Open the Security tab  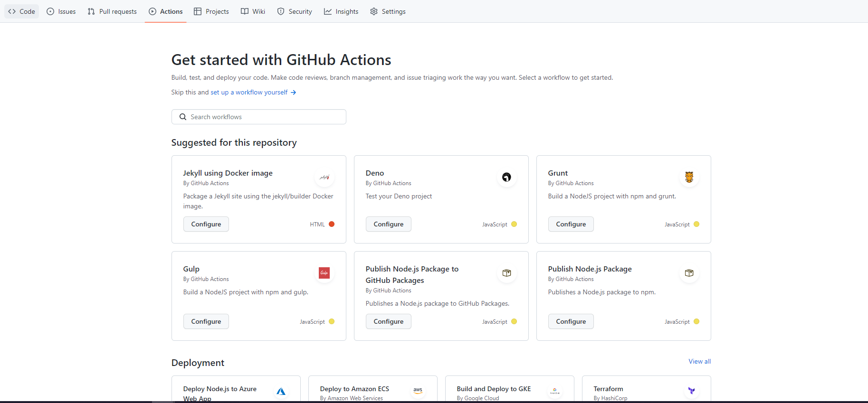(295, 11)
